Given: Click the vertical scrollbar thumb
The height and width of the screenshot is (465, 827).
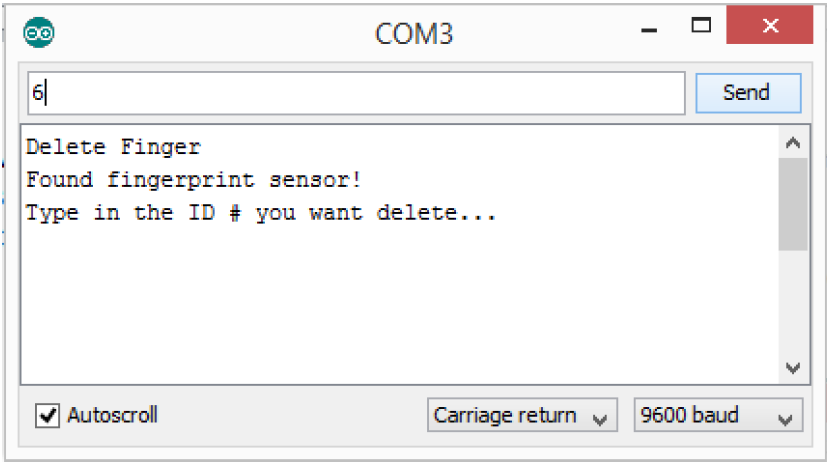Looking at the screenshot, I should click(x=793, y=204).
